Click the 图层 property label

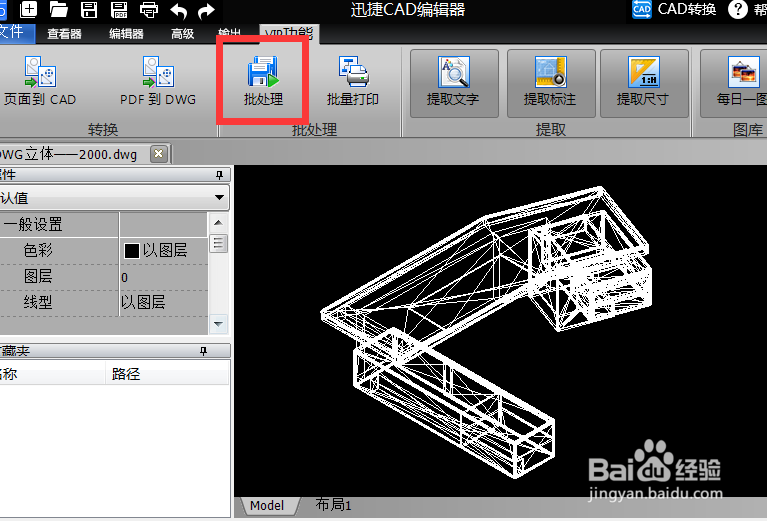[38, 276]
